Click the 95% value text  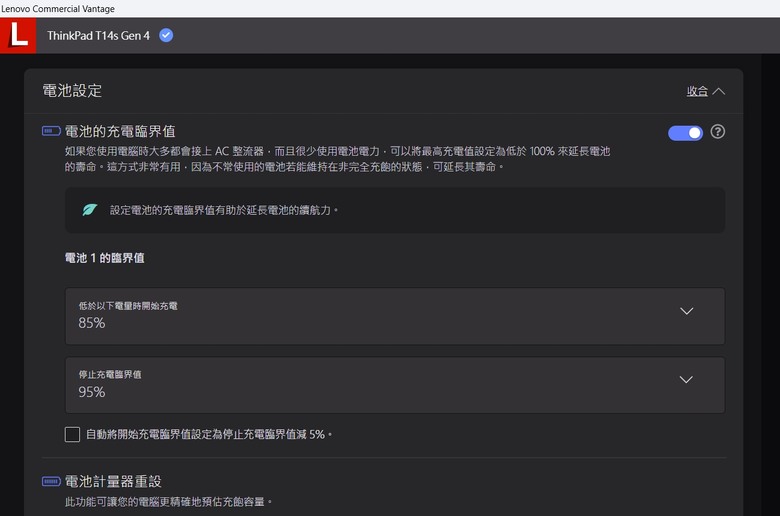(92, 392)
